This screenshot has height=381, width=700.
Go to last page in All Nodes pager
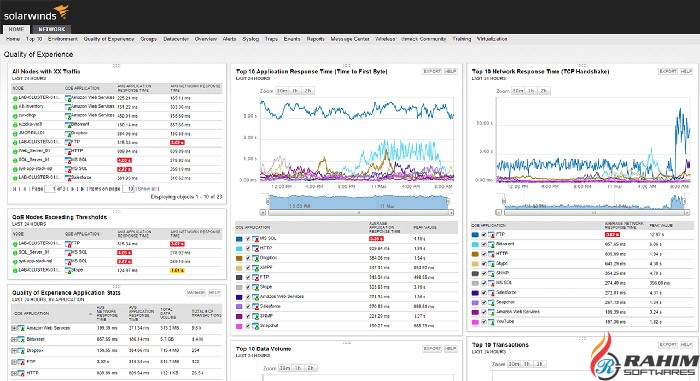click(x=81, y=189)
